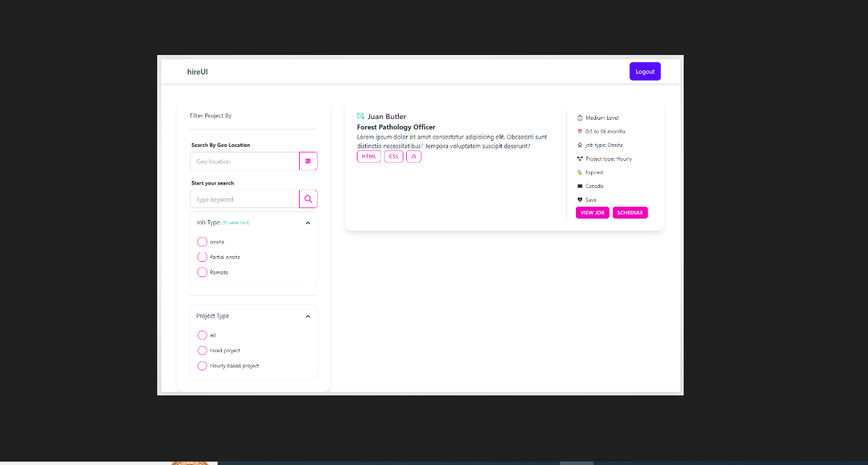Screen dimensions: 868x465
Task: Click the Schedule button
Action: [x=630, y=212]
